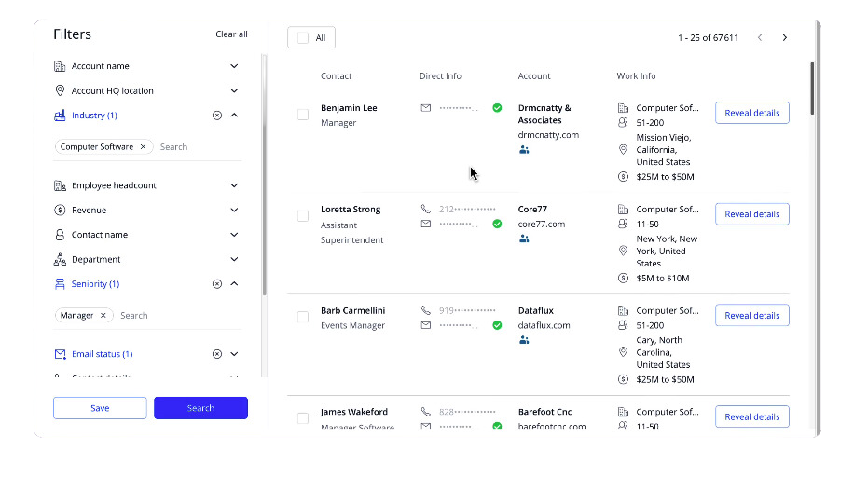The height and width of the screenshot is (491, 868).
Task: Clear the Industry filter with circle-x icon
Action: tap(217, 116)
